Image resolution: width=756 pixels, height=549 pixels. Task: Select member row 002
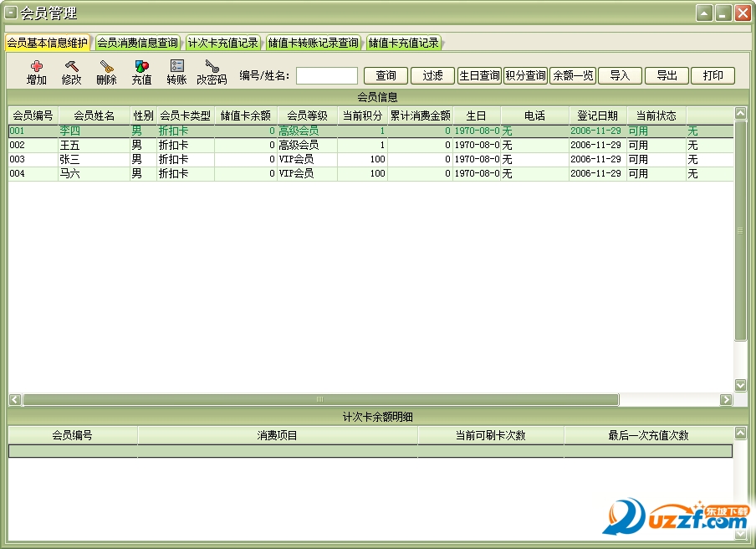[x=370, y=146]
